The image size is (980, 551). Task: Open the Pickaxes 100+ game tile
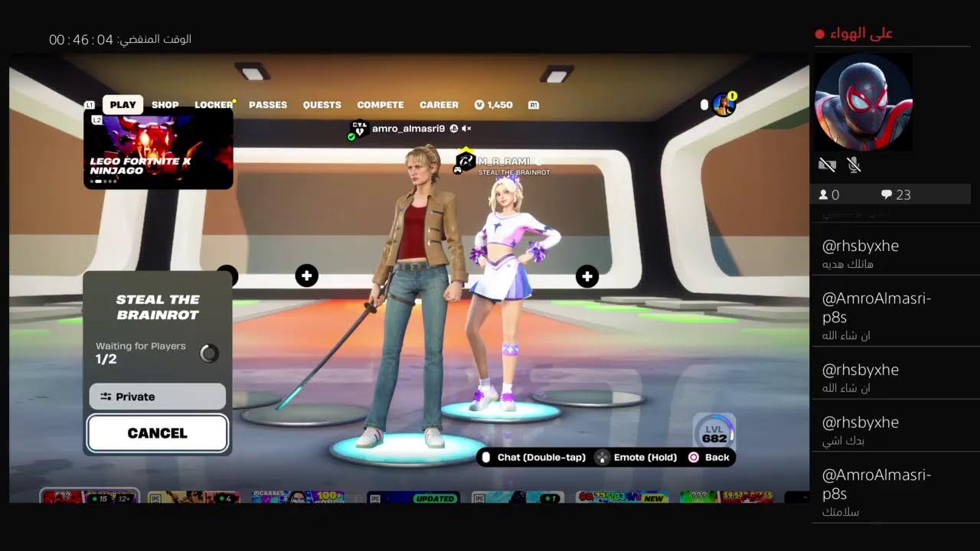(x=297, y=497)
